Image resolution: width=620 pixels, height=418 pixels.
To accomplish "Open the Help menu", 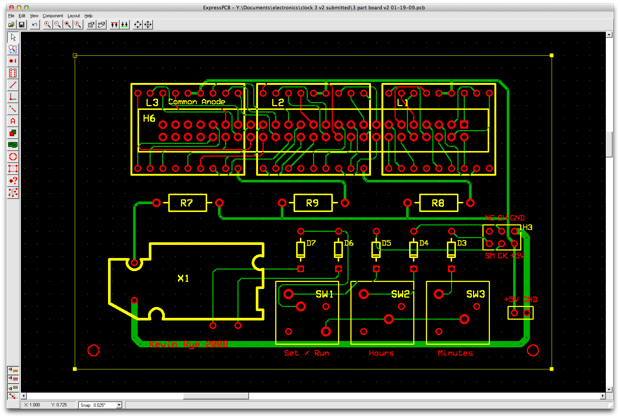I will (89, 16).
